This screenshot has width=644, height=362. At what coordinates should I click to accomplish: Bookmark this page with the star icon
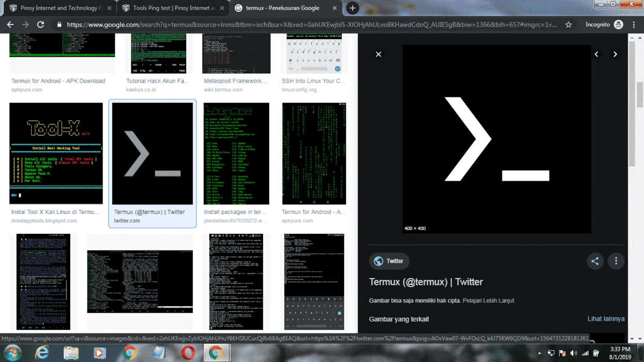click(568, 25)
